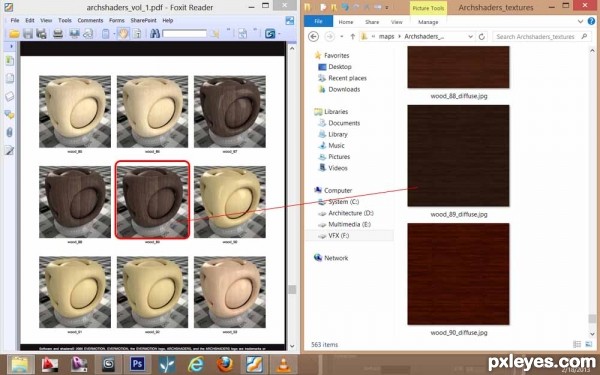Click the Search Archshaders_textures box
This screenshot has width=600, height=375.
pos(541,36)
